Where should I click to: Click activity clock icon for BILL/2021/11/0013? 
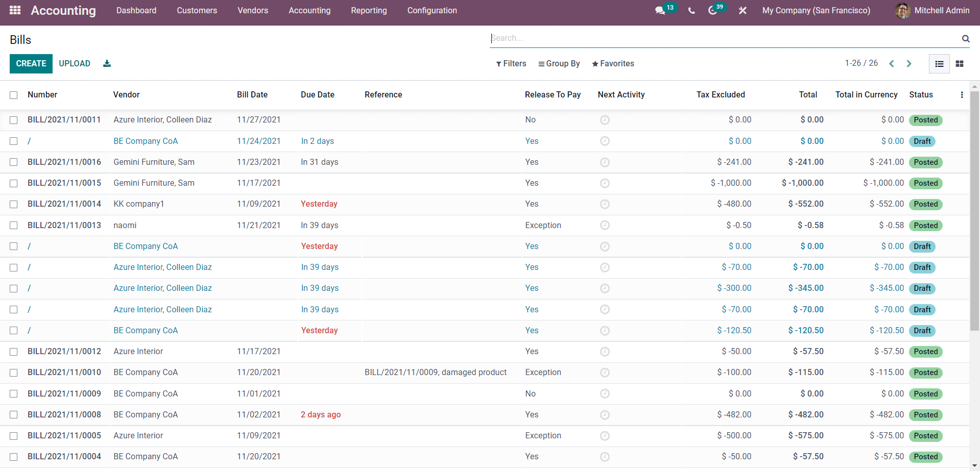(x=605, y=225)
